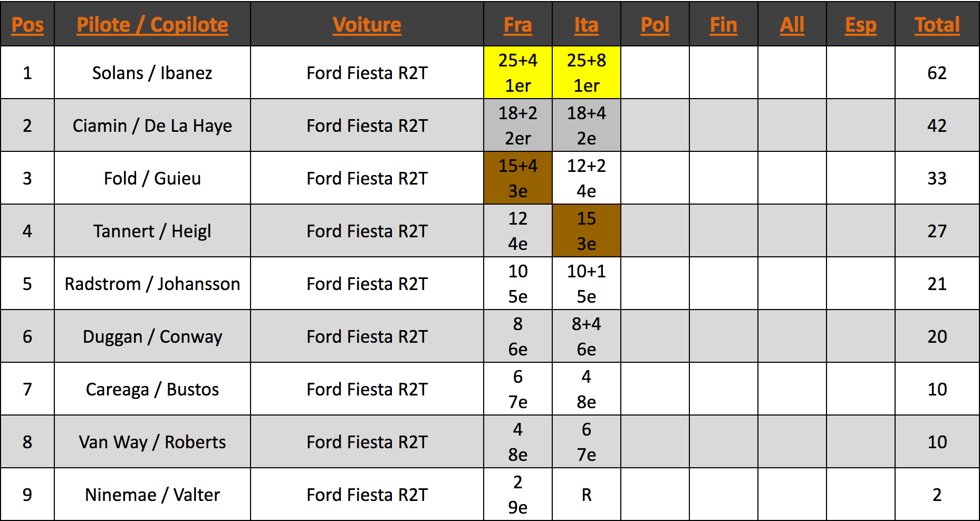This screenshot has width=980, height=521.
Task: Click the All column header
Action: (792, 25)
